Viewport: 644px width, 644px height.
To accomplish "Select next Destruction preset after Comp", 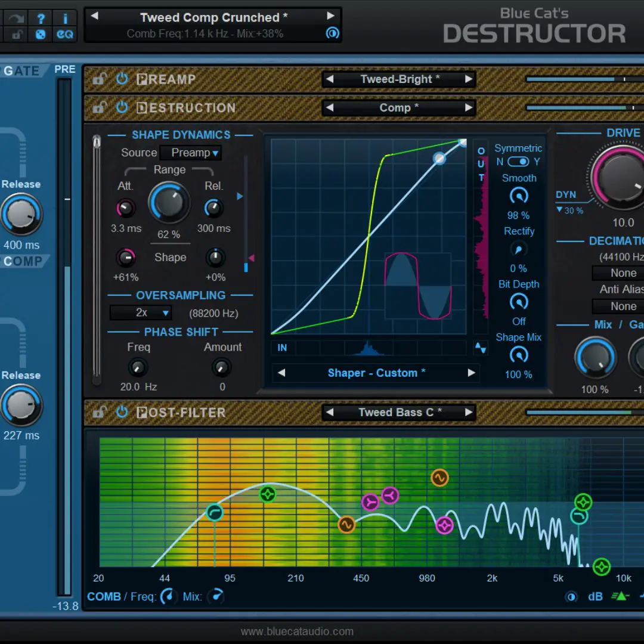I will pos(469,107).
